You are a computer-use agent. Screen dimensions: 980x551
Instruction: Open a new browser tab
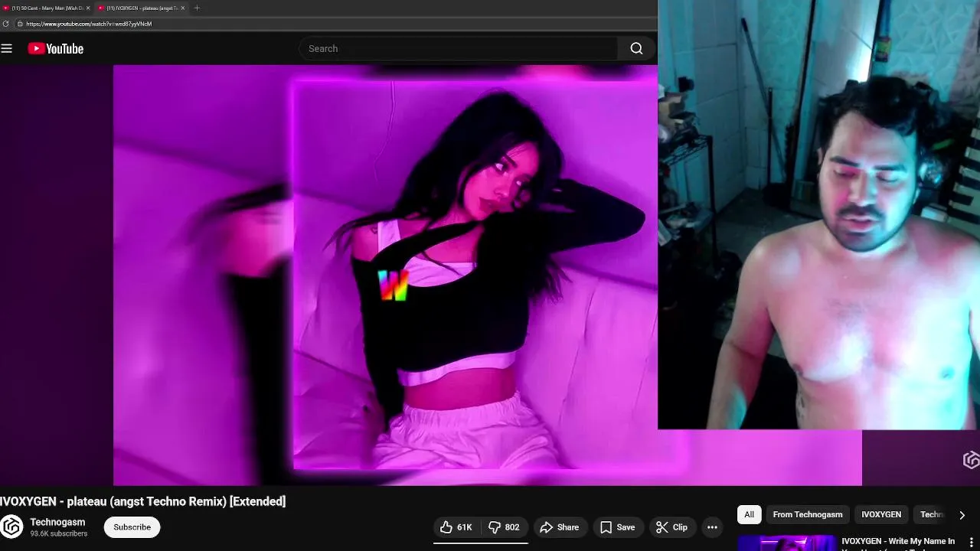pyautogui.click(x=197, y=8)
